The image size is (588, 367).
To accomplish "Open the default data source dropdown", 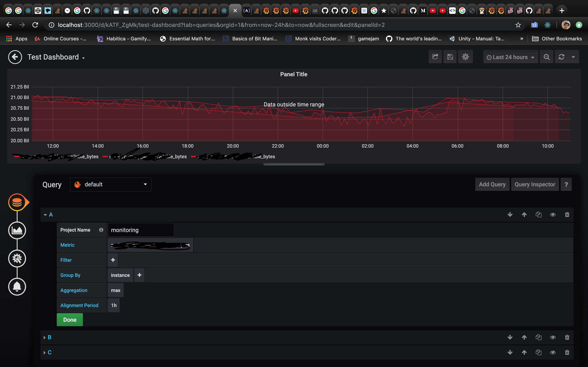I will (110, 185).
